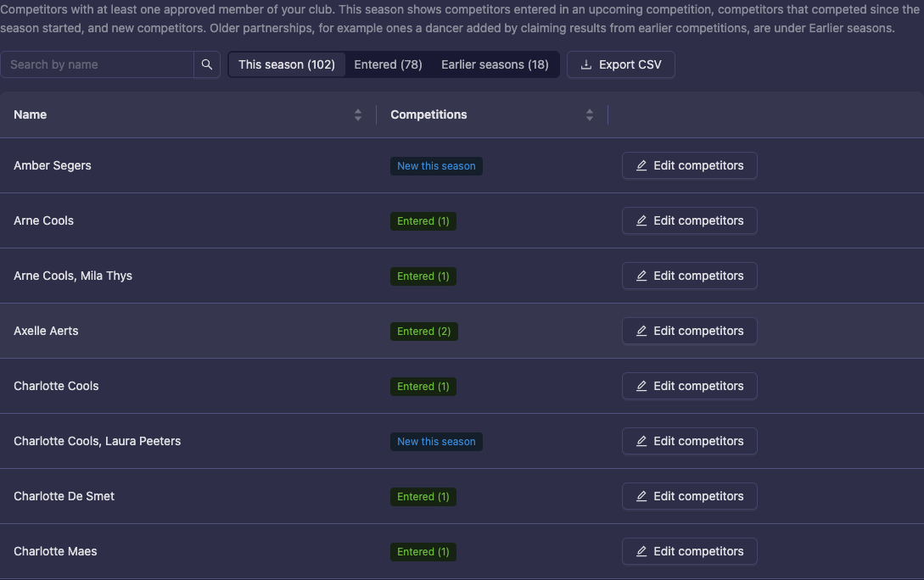Select the name Charlotte Cools, Laura Peeters
This screenshot has height=580, width=924.
(x=98, y=441)
